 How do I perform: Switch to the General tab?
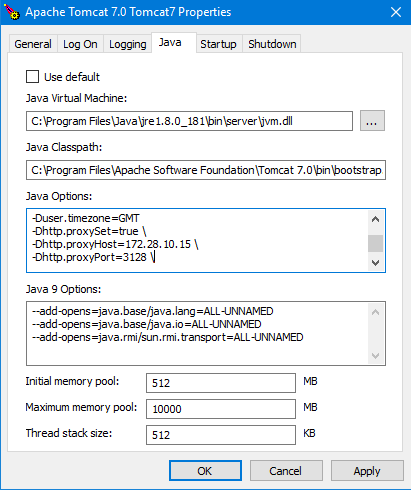[x=33, y=44]
